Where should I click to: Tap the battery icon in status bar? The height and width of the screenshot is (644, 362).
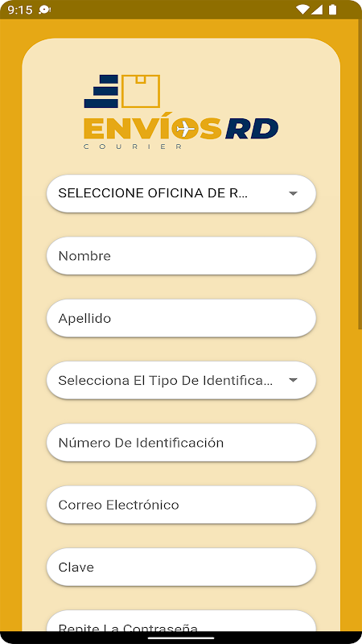point(332,10)
